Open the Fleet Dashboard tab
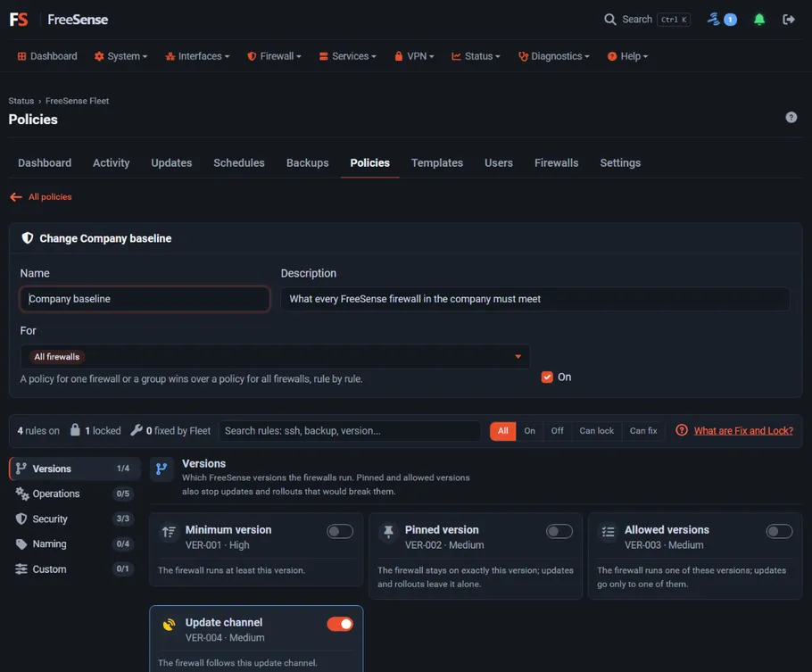The height and width of the screenshot is (672, 812). (45, 162)
